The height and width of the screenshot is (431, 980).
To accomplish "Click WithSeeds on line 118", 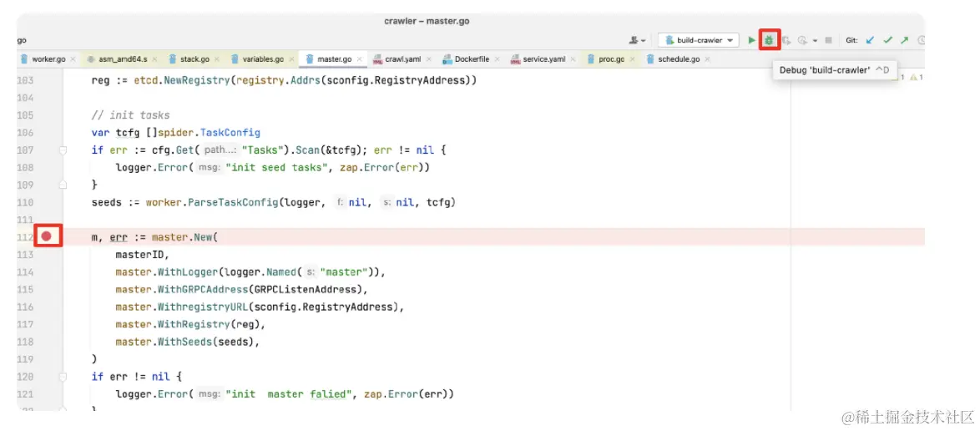I will (x=185, y=342).
